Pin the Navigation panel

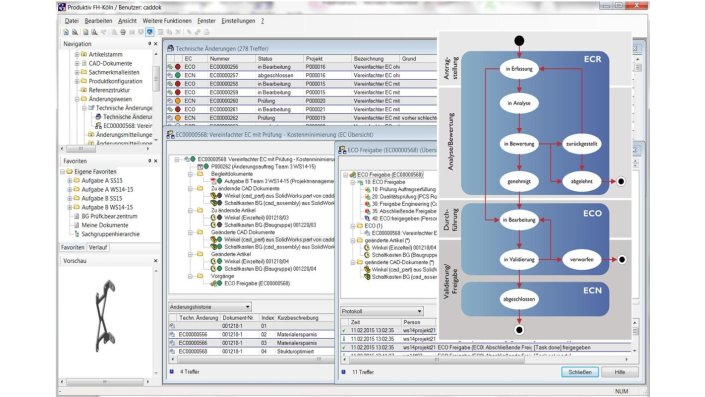point(150,44)
